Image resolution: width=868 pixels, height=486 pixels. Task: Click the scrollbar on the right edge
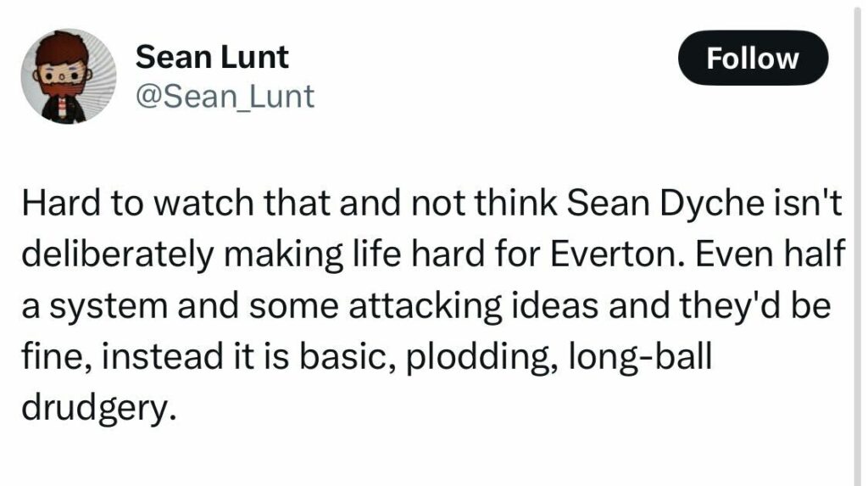pos(858,243)
